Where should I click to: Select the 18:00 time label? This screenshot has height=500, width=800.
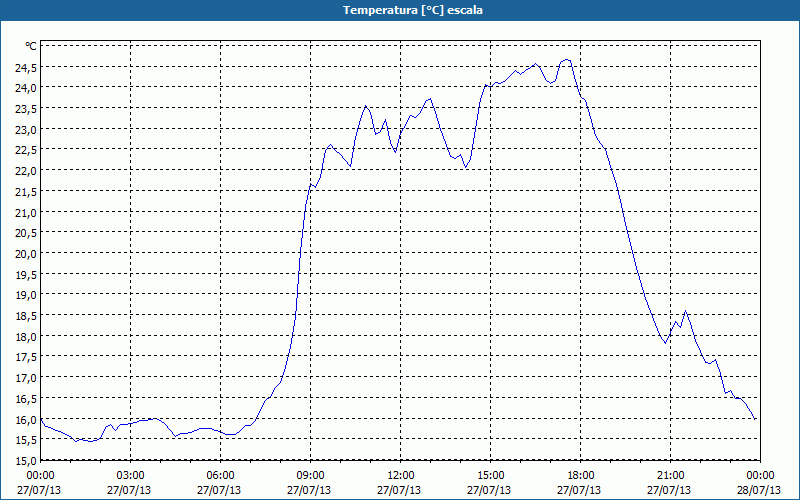click(x=580, y=476)
